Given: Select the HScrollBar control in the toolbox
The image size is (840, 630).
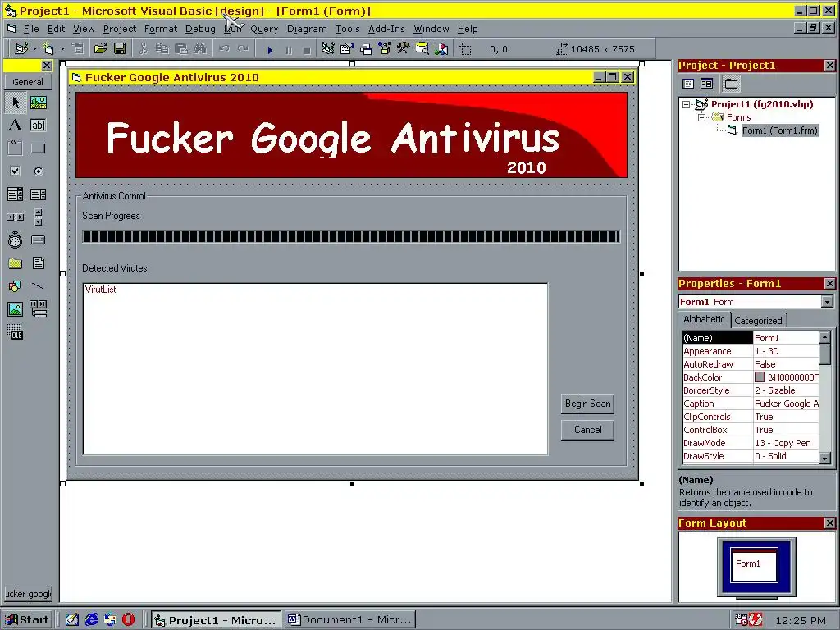Looking at the screenshot, I should point(15,217).
